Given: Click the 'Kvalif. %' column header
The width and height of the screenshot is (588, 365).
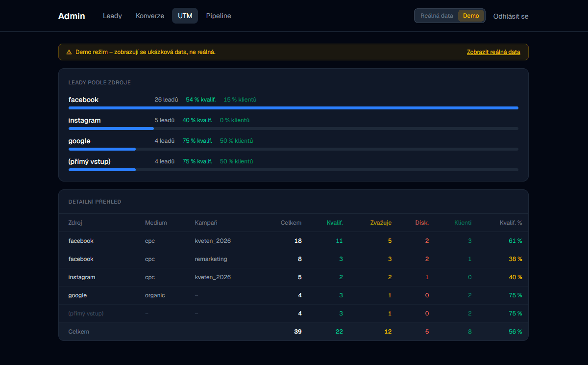Looking at the screenshot, I should pyautogui.click(x=511, y=223).
